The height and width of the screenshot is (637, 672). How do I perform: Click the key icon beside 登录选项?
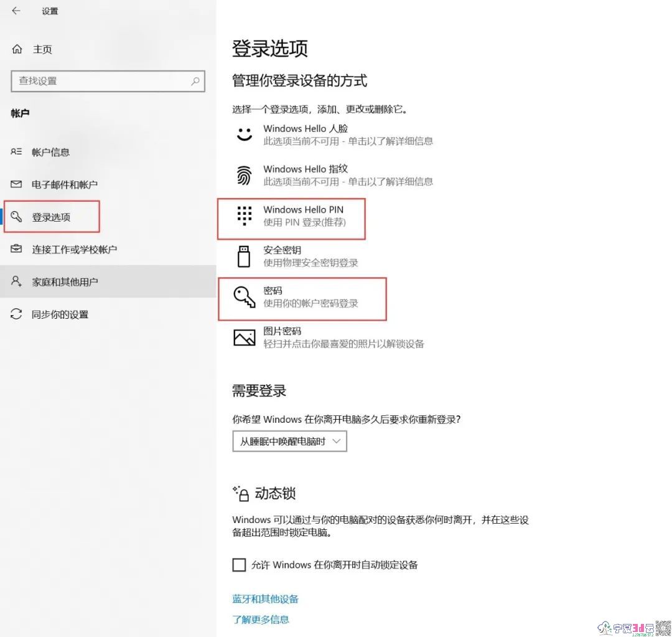16,217
